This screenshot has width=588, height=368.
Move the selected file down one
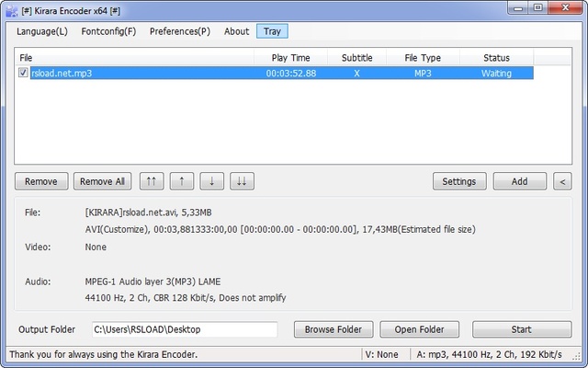coord(211,181)
